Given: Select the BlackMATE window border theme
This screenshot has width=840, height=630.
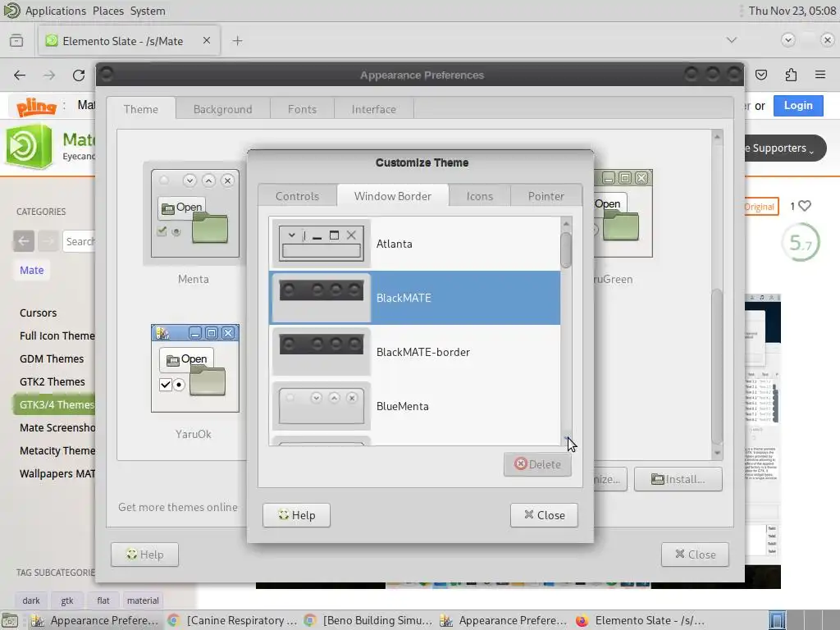Looking at the screenshot, I should (x=414, y=297).
